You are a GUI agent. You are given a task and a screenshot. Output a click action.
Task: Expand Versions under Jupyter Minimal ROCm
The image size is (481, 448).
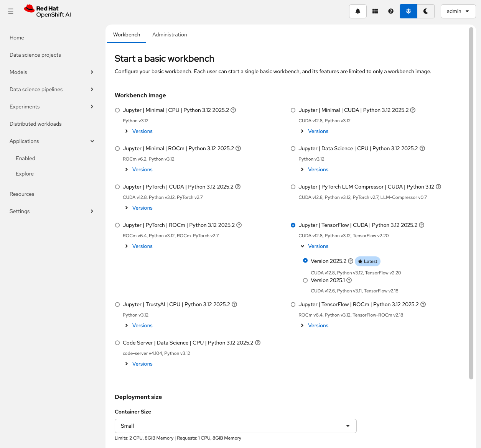click(138, 169)
